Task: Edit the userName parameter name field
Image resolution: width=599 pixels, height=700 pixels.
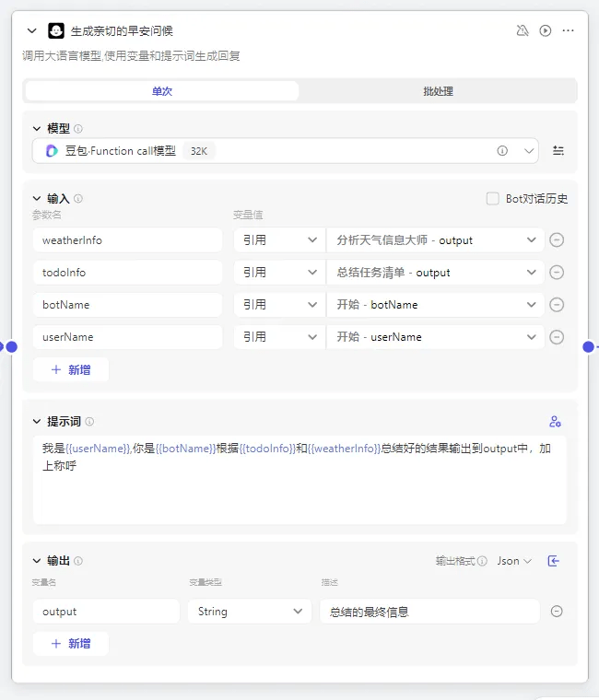Action: click(127, 337)
